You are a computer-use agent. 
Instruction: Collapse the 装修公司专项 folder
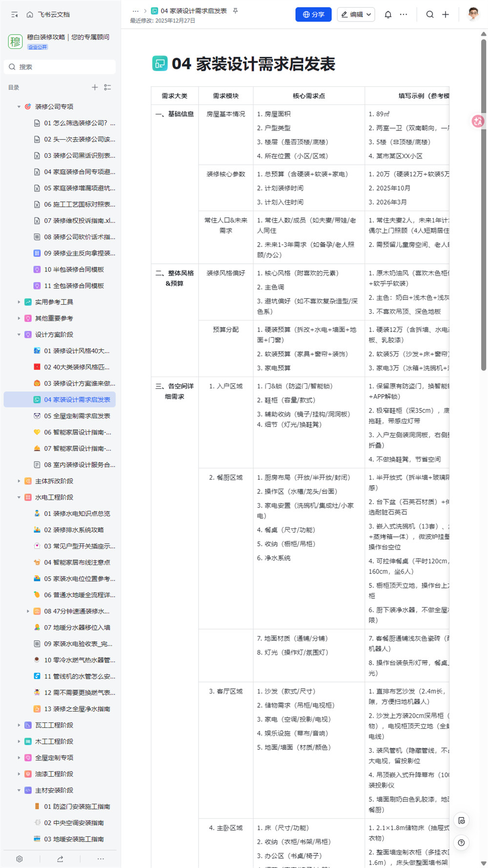tap(19, 106)
